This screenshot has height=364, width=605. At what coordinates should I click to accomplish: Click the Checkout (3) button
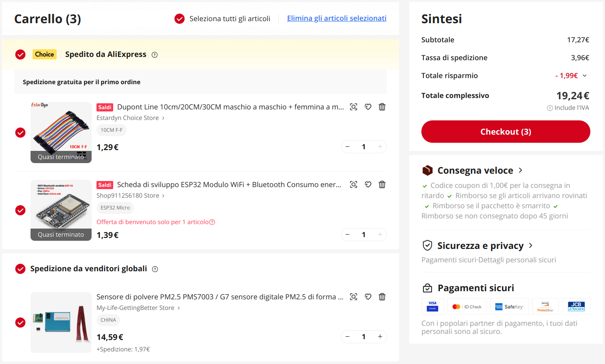click(506, 132)
